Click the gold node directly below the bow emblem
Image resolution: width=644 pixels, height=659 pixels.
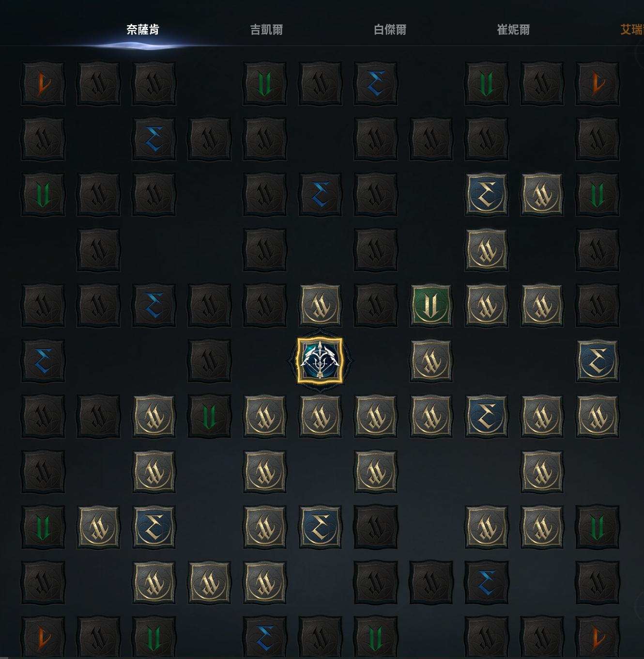pyautogui.click(x=320, y=416)
